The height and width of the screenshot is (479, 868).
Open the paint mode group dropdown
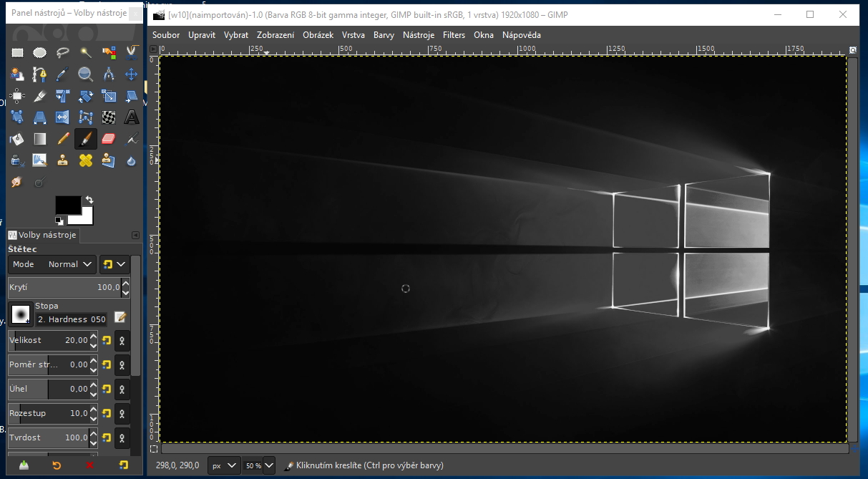point(114,264)
